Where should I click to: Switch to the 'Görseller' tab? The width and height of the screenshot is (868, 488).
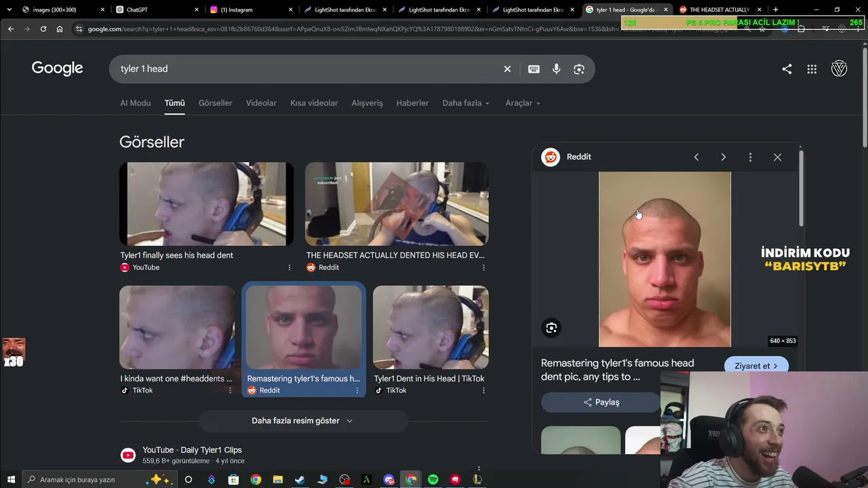tap(216, 103)
